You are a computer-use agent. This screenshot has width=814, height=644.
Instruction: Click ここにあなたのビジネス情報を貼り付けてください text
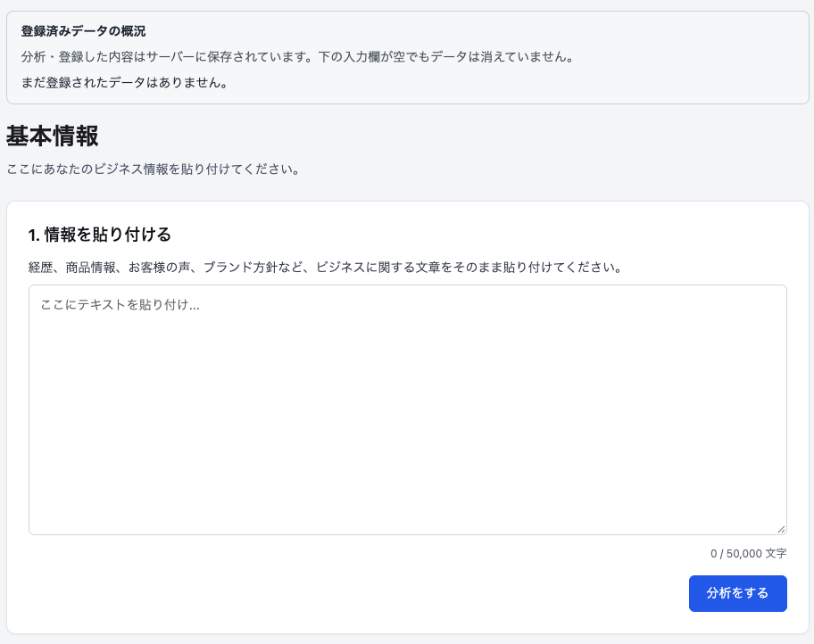[154, 169]
